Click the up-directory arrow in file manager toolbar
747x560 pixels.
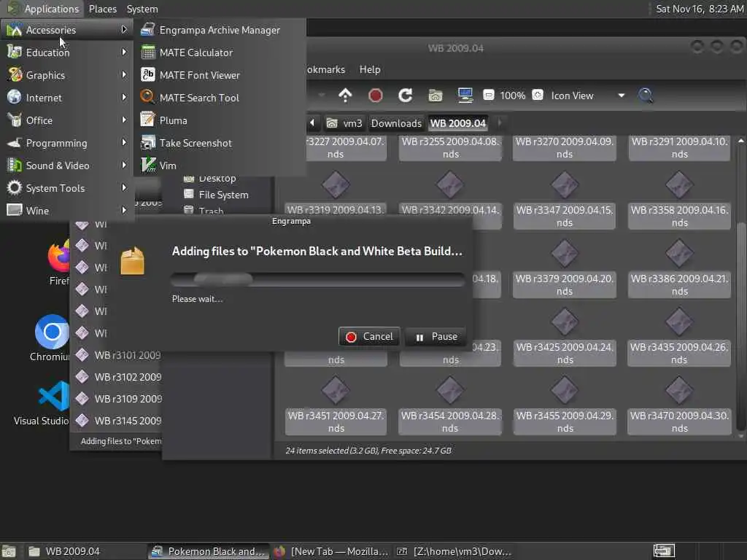coord(345,96)
